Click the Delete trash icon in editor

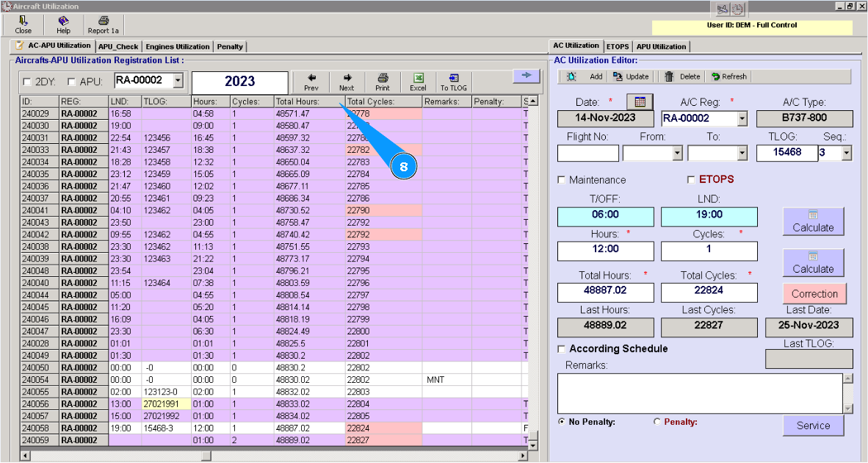point(669,76)
